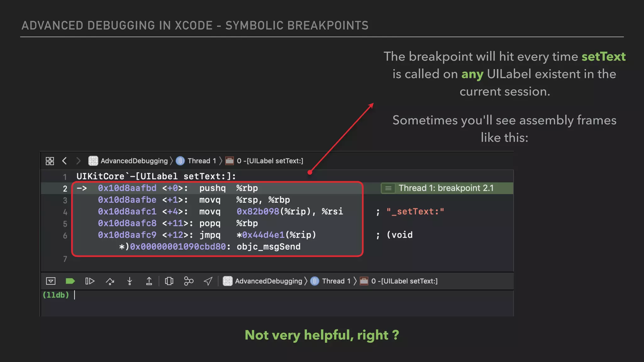Viewport: 644px width, 362px height.
Task: Simulate location with arrow icon
Action: click(x=208, y=281)
